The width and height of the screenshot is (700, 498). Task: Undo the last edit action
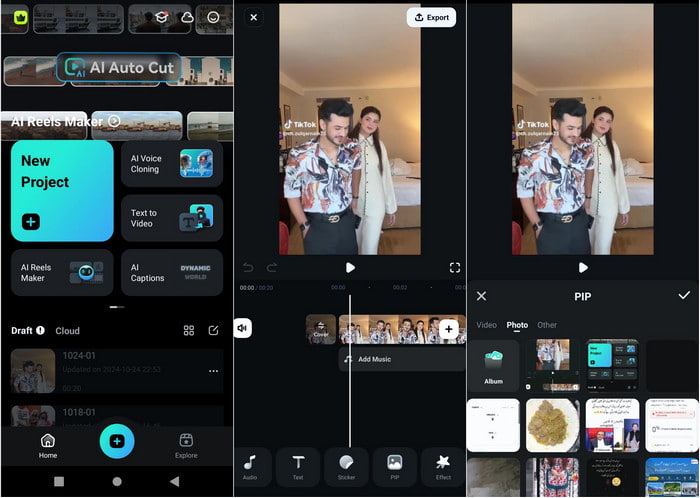pos(248,268)
